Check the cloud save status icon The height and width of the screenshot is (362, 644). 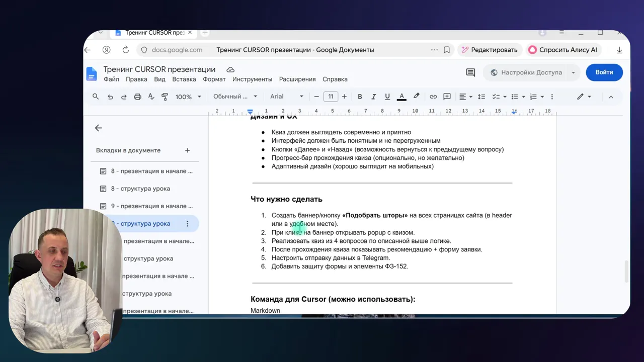click(230, 69)
